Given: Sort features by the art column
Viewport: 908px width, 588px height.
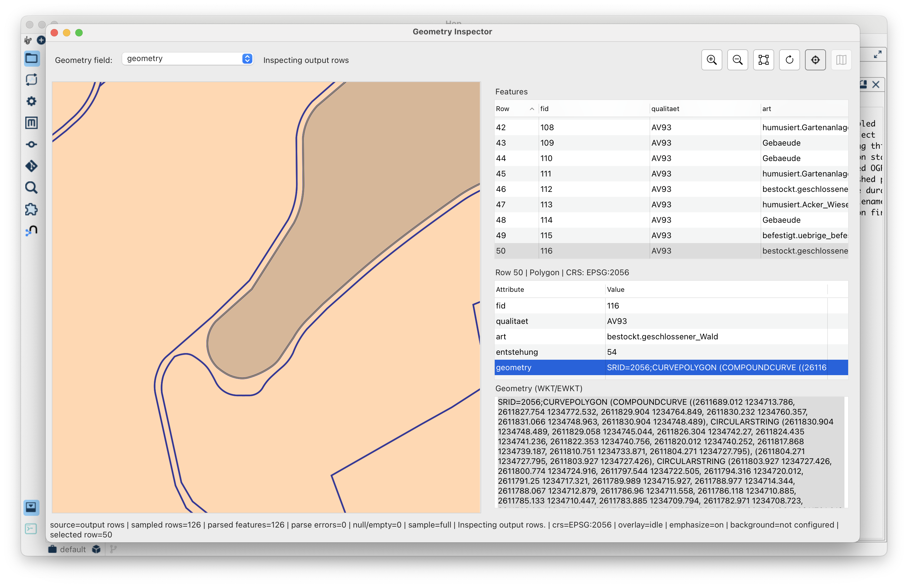Looking at the screenshot, I should 804,109.
